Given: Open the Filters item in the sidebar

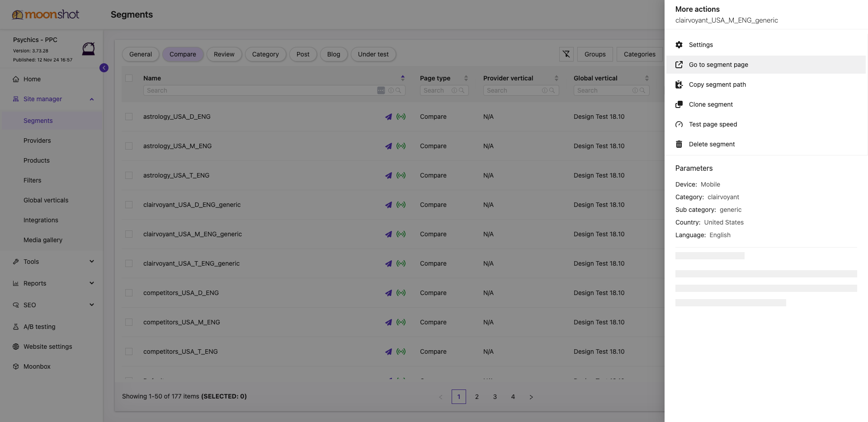Looking at the screenshot, I should tap(33, 180).
